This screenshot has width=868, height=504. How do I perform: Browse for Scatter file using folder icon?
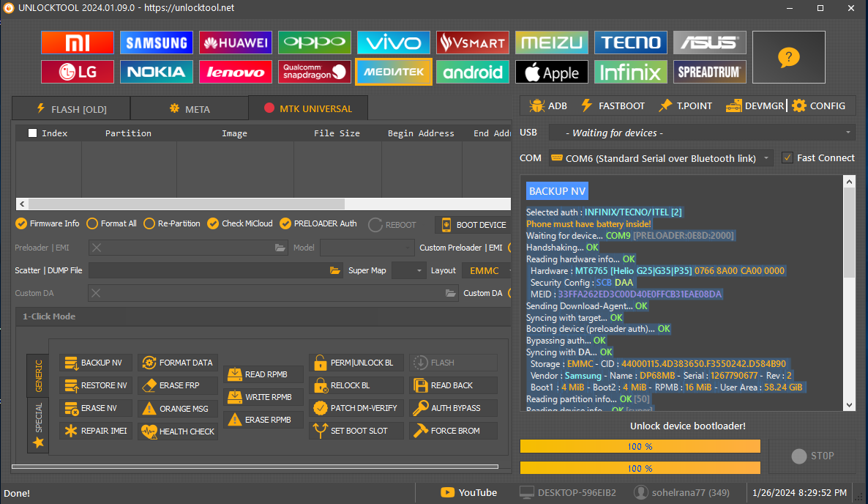pos(335,270)
